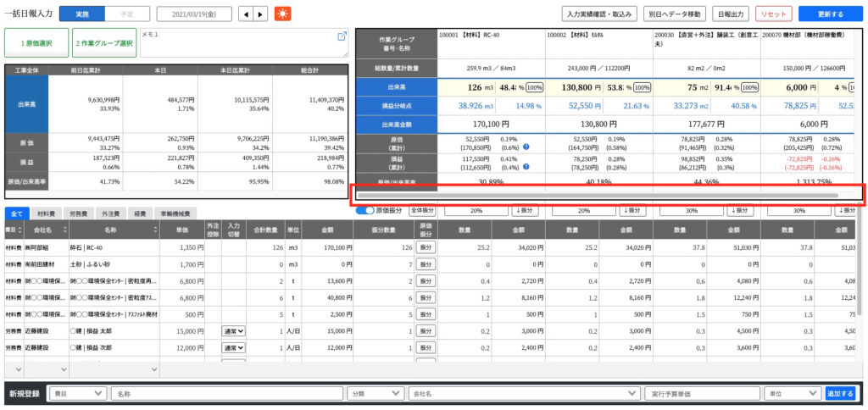
Task: Click the blue help icon in 損益 row
Action: [526, 167]
